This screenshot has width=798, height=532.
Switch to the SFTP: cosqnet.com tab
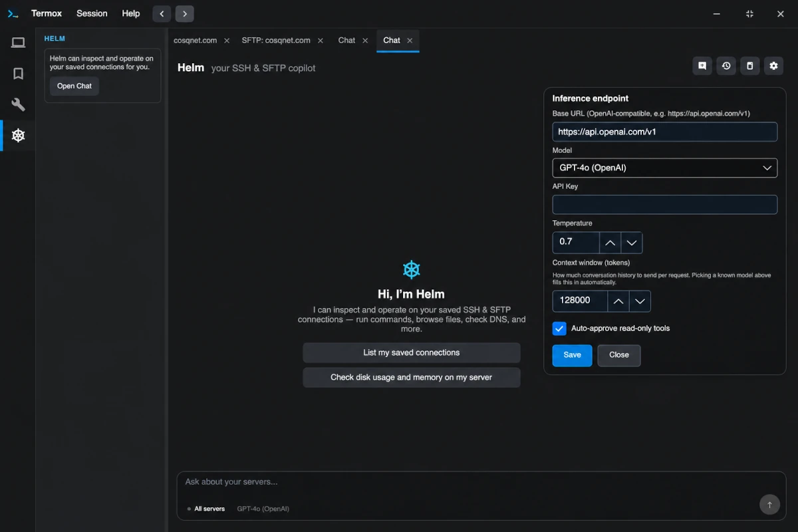point(276,41)
